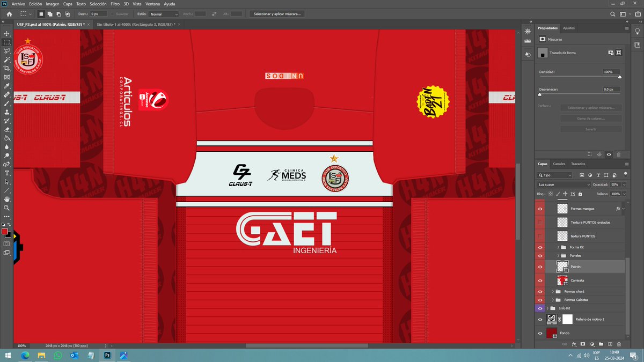Hide the Camiseta layer
644x362 pixels.
(x=540, y=280)
